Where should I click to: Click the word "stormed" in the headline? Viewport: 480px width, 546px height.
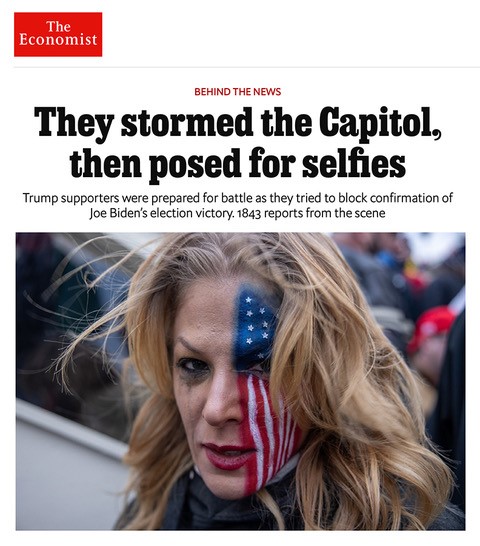click(x=187, y=123)
